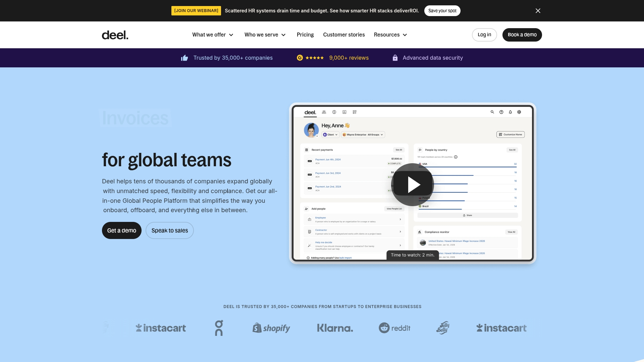644x362 pixels.
Task: Click the thumbs-up trusted icon
Action: [184, 58]
